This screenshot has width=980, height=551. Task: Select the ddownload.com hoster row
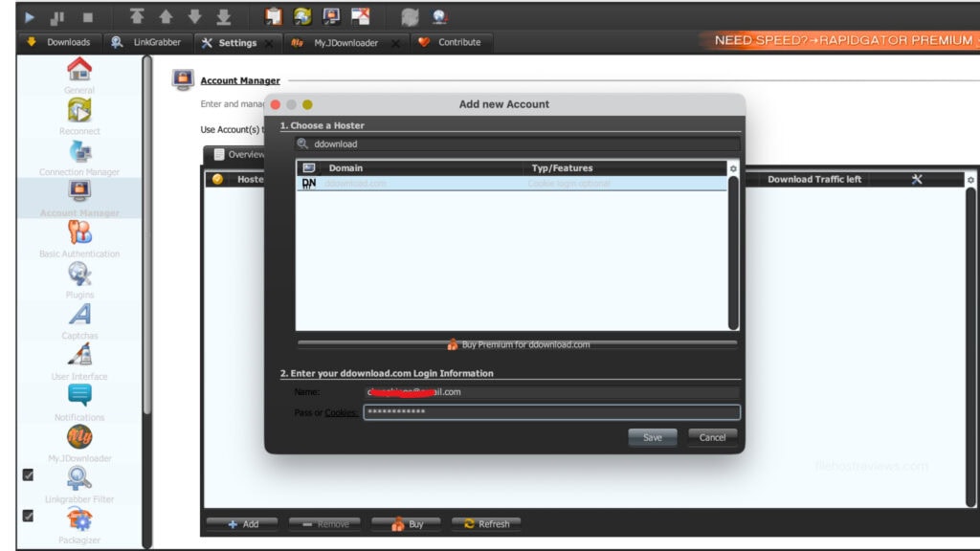511,184
